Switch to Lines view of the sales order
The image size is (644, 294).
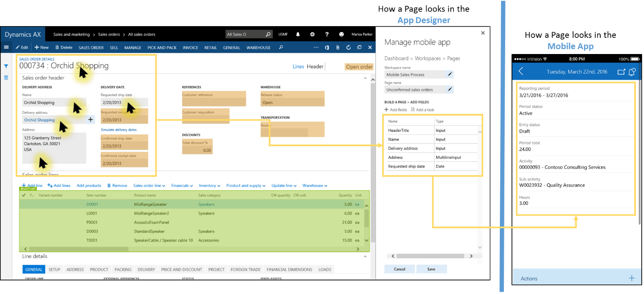(298, 66)
